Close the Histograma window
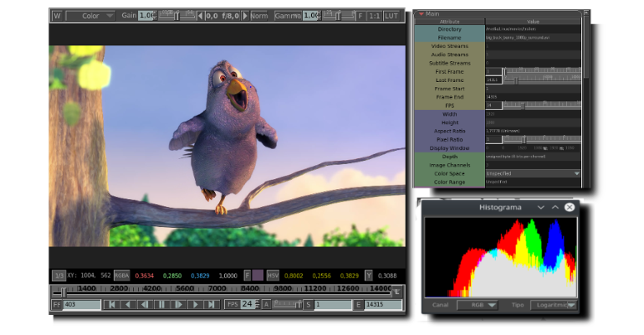Viewport: 644px width, 335px height. (570, 207)
